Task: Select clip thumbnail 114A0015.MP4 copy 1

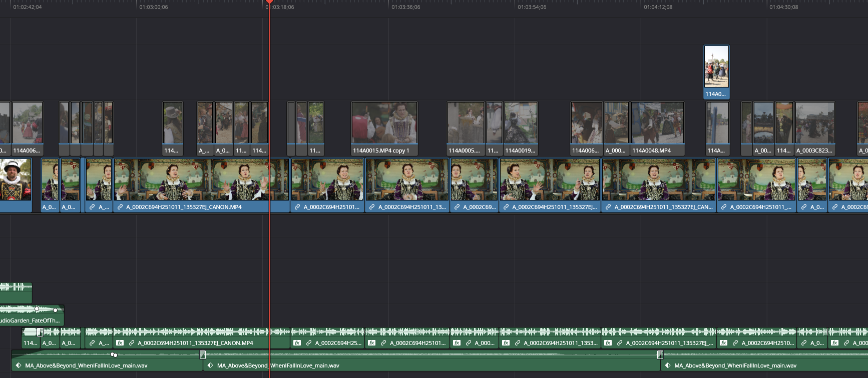Action: click(384, 123)
